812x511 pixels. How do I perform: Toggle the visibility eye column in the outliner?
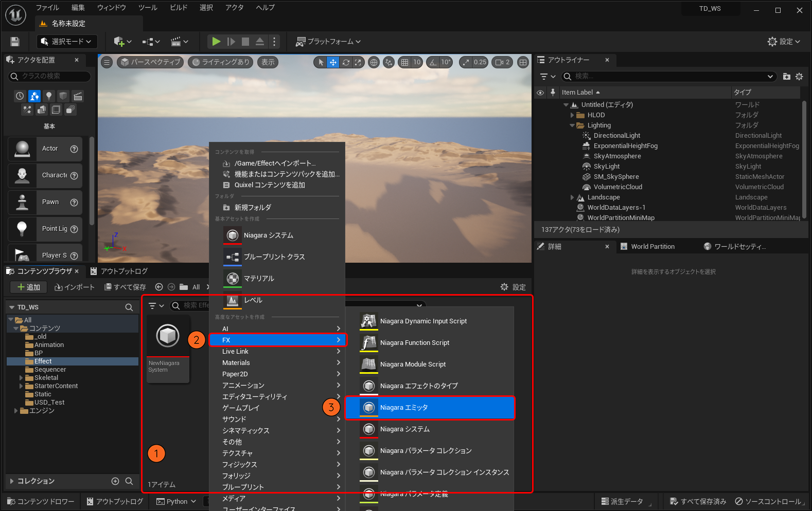coord(540,93)
